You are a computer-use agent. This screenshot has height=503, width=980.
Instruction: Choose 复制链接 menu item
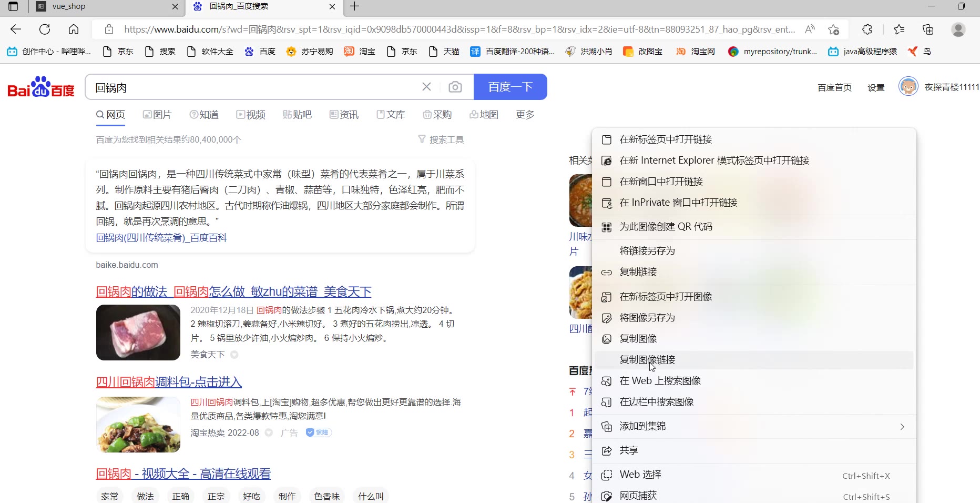[754, 272]
